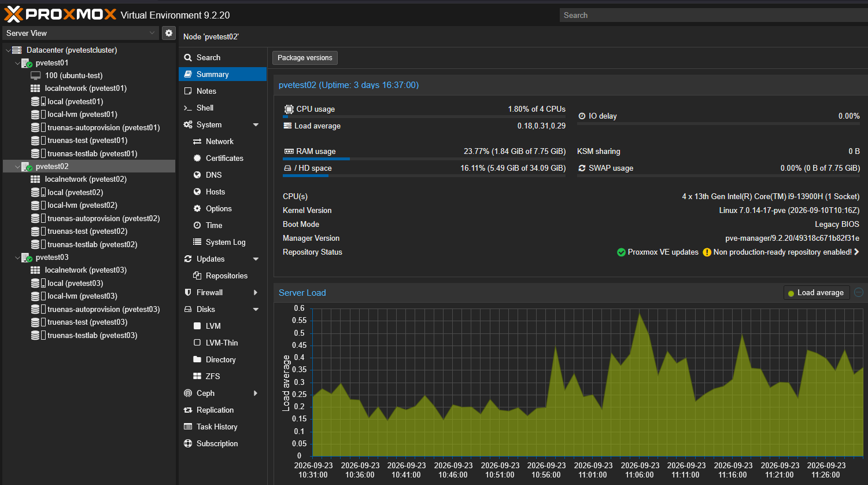Screen dimensions: 868x485
Task: Collapse the System menu section arrow
Action: click(256, 125)
